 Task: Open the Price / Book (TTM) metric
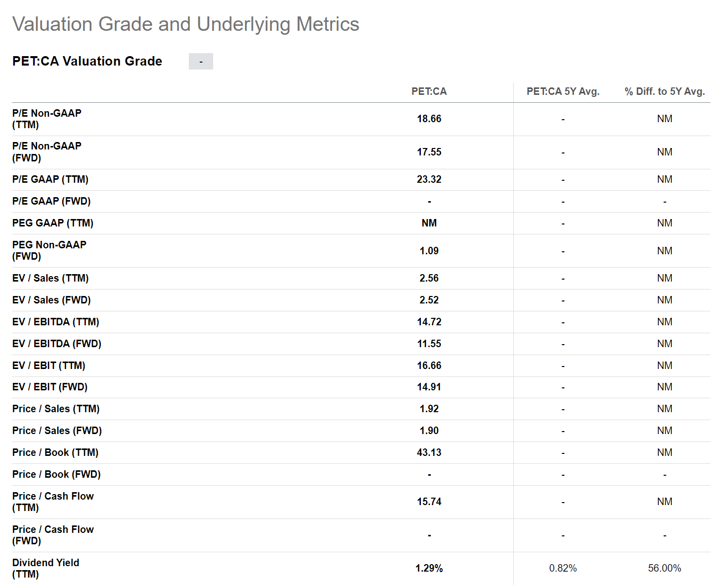[x=55, y=452]
